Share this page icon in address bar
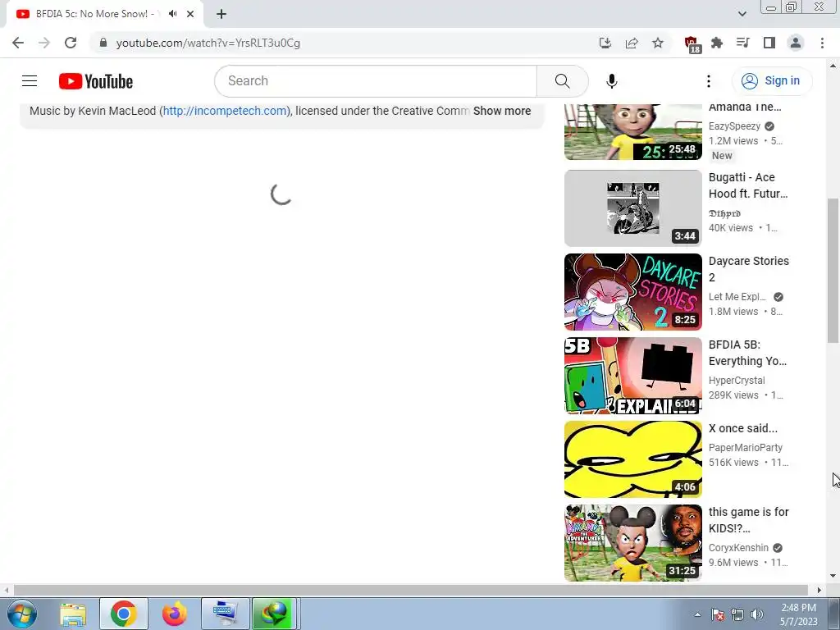 (632, 43)
